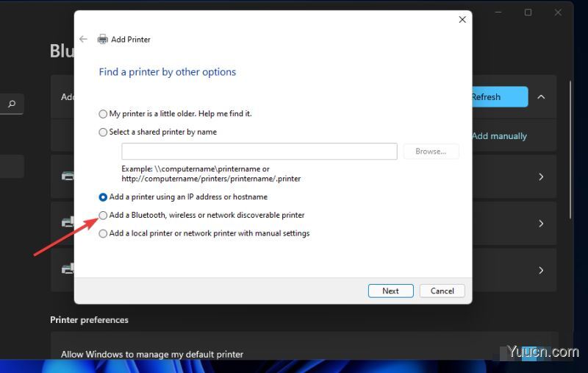This screenshot has width=588, height=373.
Task: Close the Settings window
Action: tap(558, 13)
